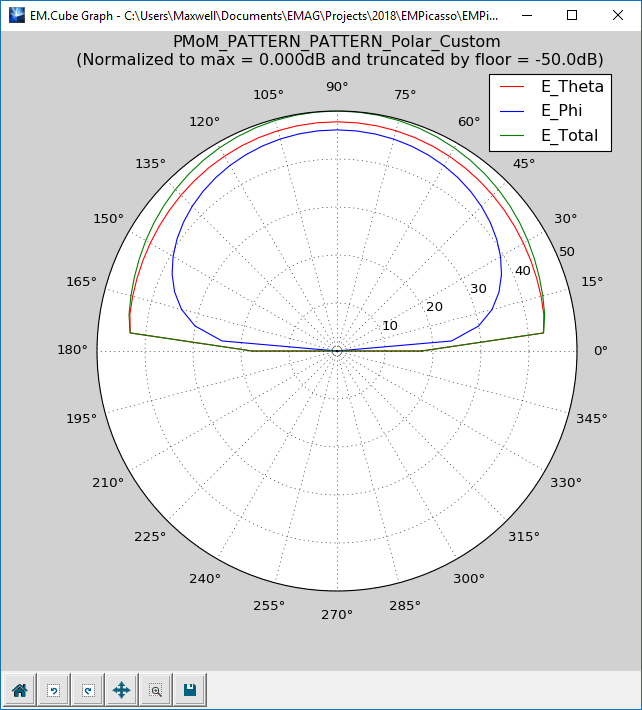Click the 120° angle label
Viewport: 642px width, 710px height.
coord(205,122)
